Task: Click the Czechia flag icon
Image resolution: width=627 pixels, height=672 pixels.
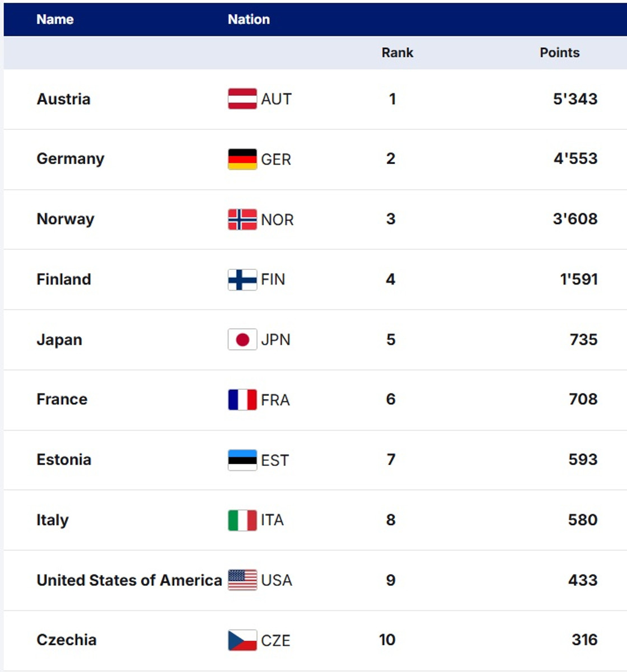Action: pos(242,640)
